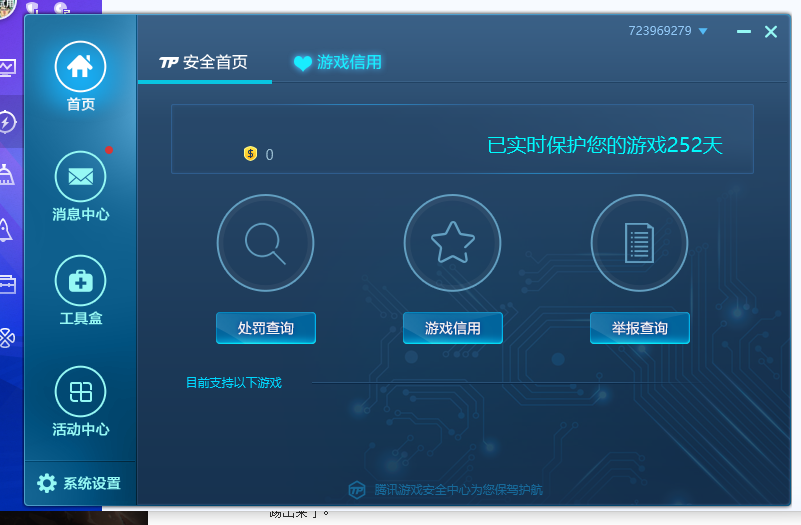Click the four-petal icon in background sidebar

coord(7,338)
